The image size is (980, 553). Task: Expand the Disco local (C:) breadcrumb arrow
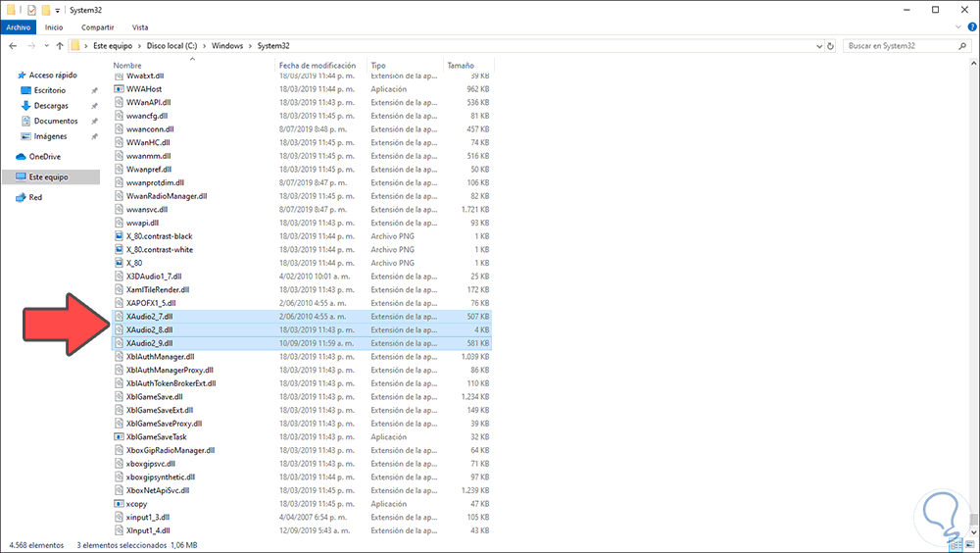click(x=204, y=46)
